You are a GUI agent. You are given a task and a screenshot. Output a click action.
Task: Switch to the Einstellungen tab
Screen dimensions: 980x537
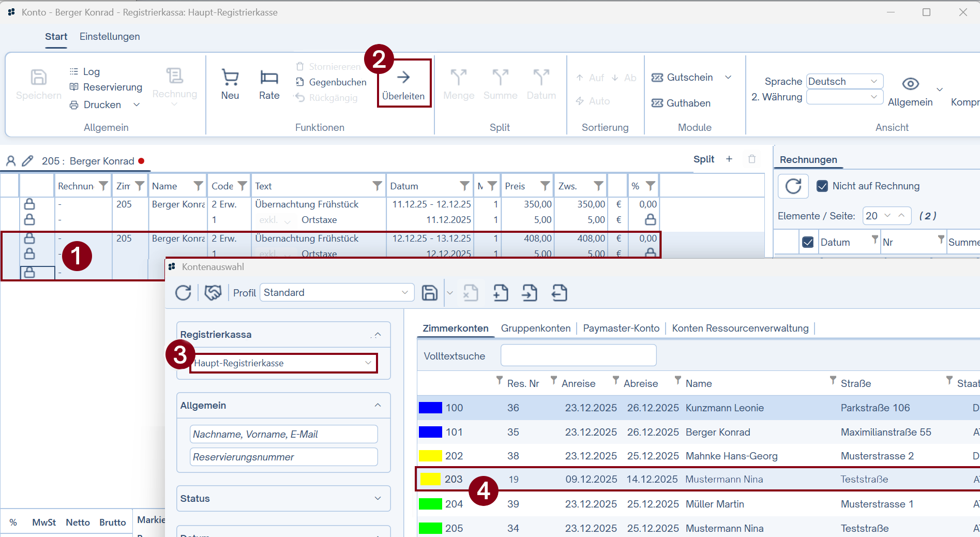[110, 37]
